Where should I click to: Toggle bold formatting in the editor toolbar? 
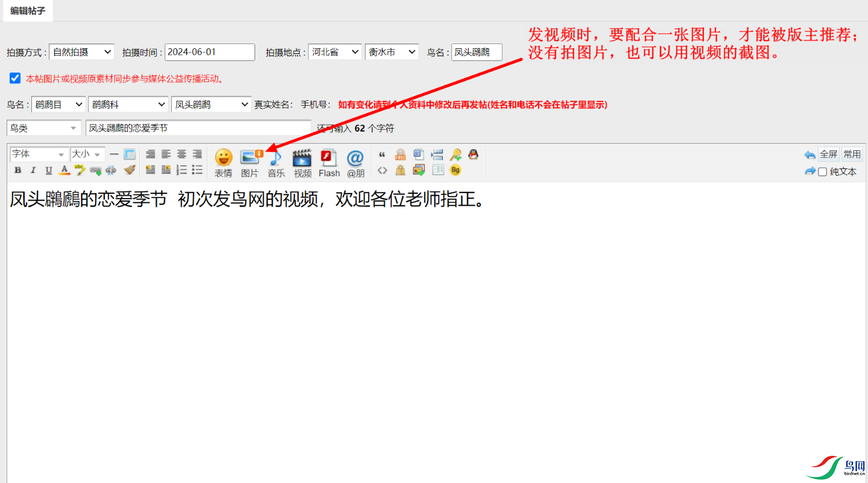tap(18, 170)
